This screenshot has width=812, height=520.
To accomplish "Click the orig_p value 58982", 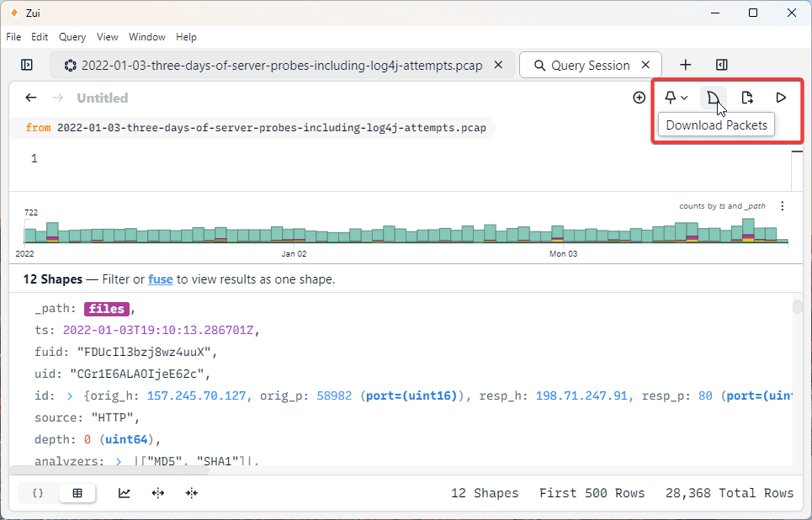I will tap(334, 396).
